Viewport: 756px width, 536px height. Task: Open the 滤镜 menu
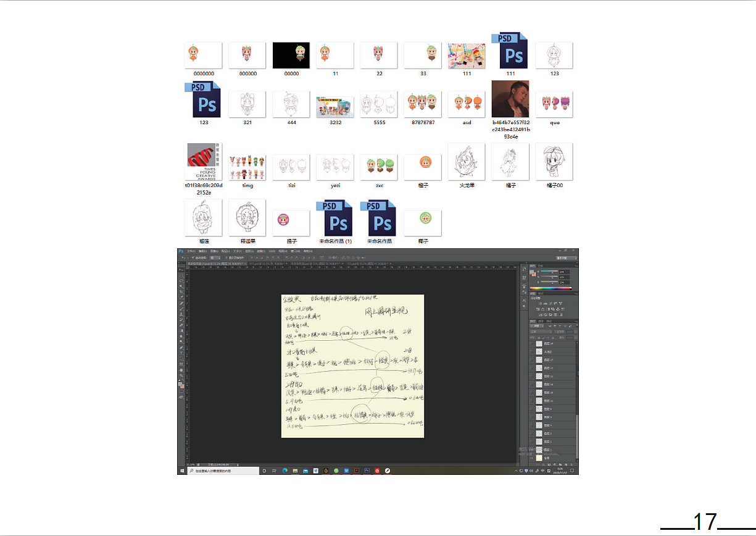pyautogui.click(x=260, y=251)
